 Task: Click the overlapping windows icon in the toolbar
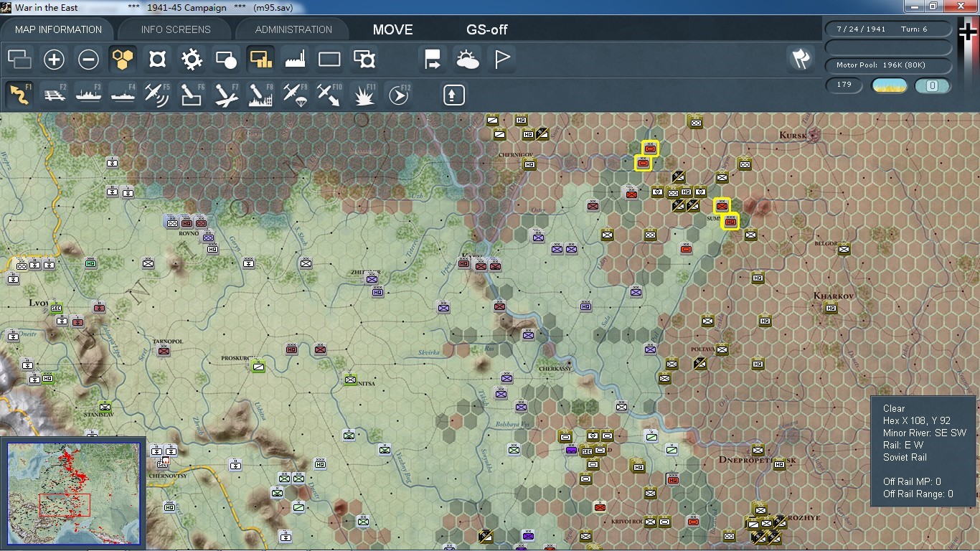tap(20, 60)
